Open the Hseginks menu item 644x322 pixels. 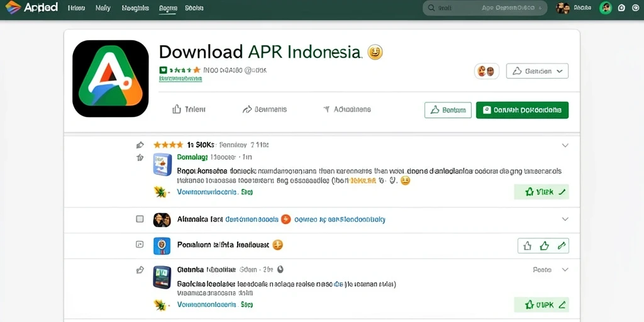click(136, 8)
